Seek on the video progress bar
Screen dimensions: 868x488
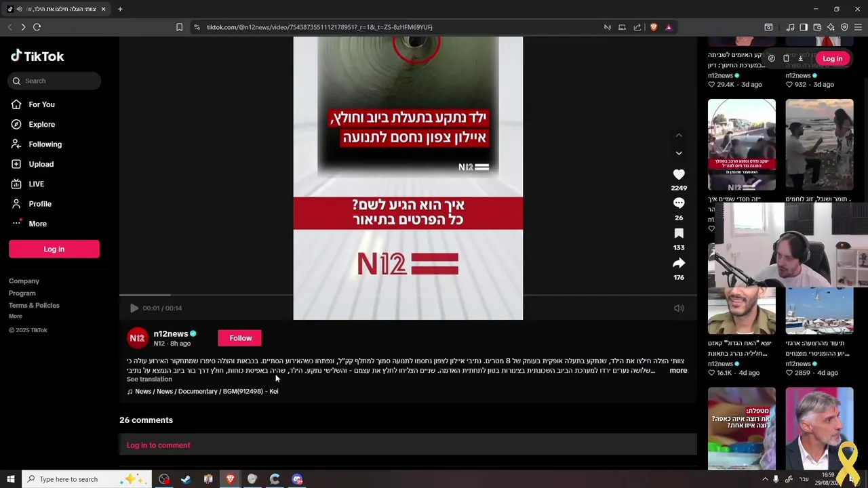coord(408,295)
